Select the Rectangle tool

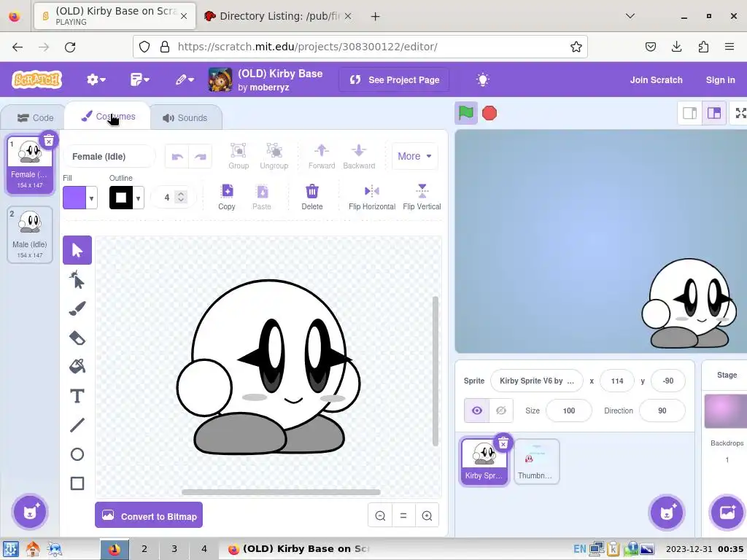77,483
